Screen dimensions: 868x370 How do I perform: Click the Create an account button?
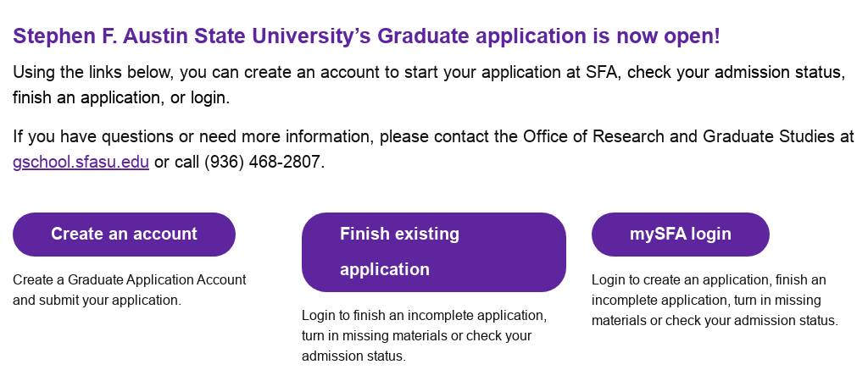[124, 235]
